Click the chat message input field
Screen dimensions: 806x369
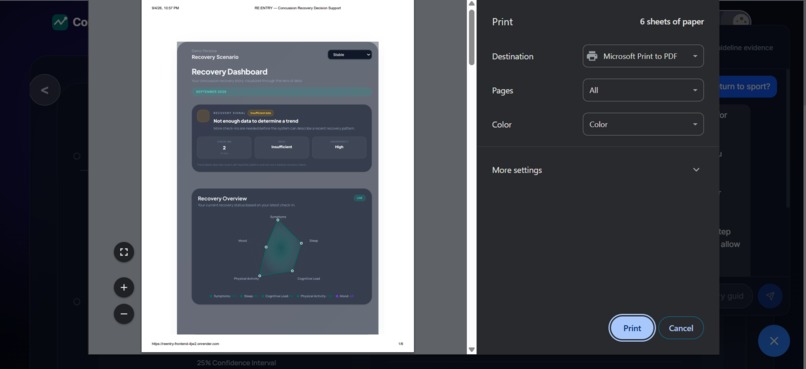(x=735, y=297)
